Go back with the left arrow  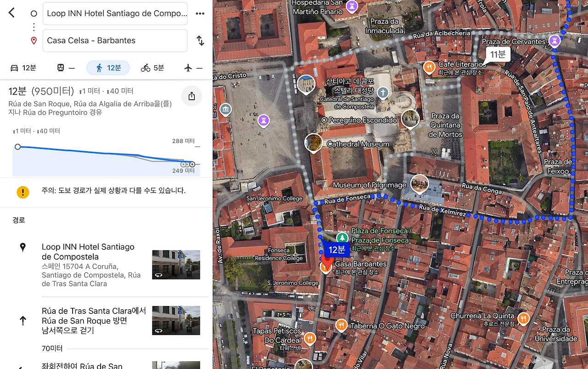click(x=12, y=13)
